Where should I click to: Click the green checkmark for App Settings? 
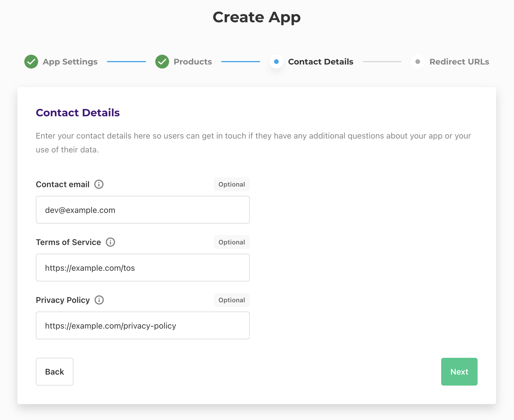pos(31,62)
